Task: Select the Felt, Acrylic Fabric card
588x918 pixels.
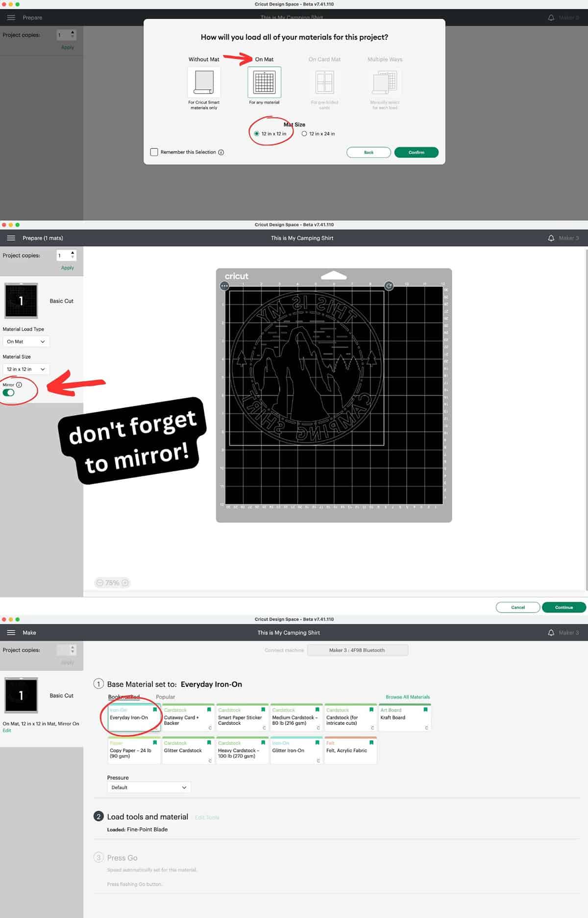Action: click(350, 750)
